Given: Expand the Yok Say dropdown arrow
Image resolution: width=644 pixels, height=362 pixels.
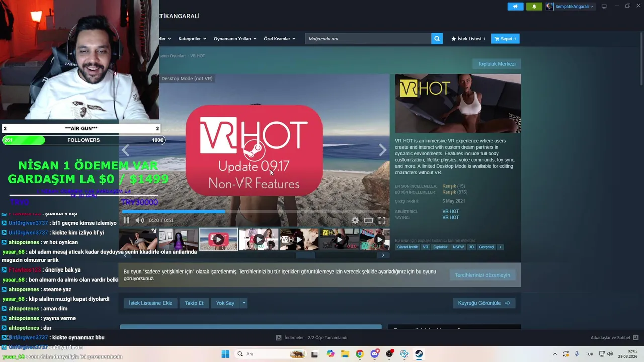Looking at the screenshot, I should coord(244,303).
